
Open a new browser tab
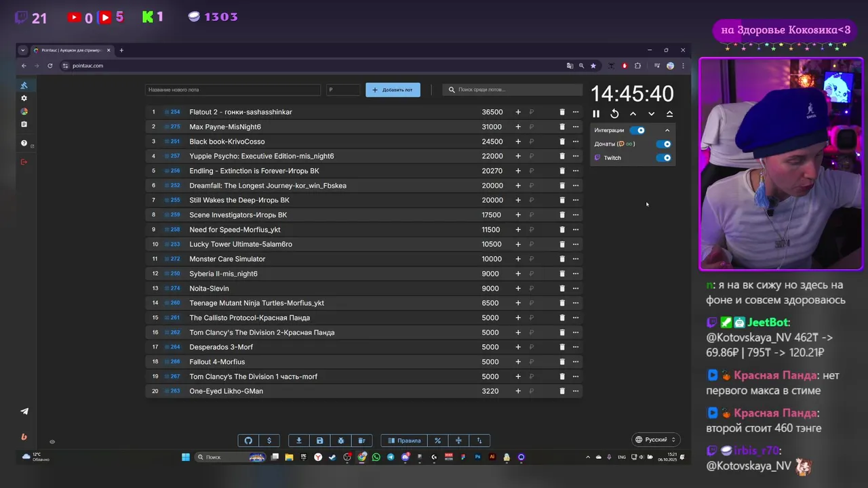121,50
